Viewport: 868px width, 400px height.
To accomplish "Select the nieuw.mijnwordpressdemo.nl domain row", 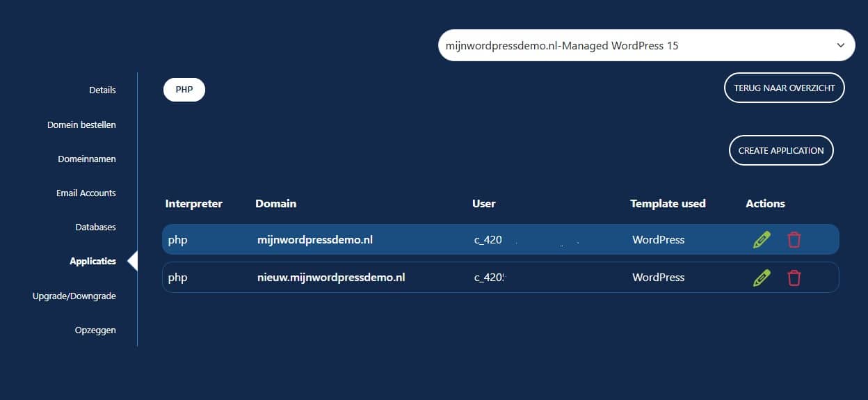I will pos(330,278).
